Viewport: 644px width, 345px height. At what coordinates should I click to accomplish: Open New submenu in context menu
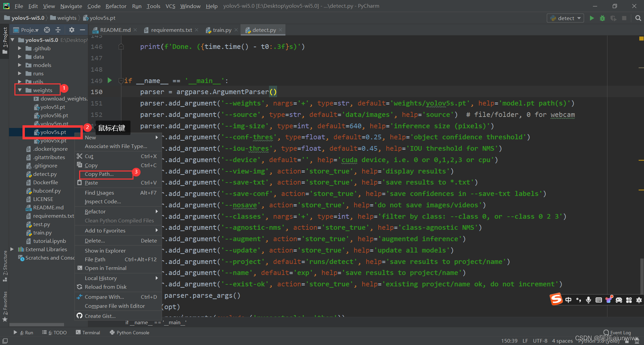[x=118, y=137]
